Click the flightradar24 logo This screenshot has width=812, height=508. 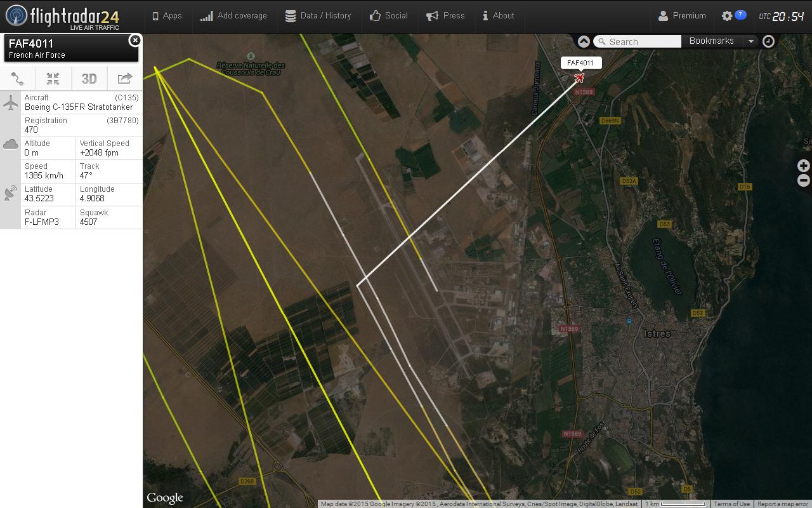62,16
